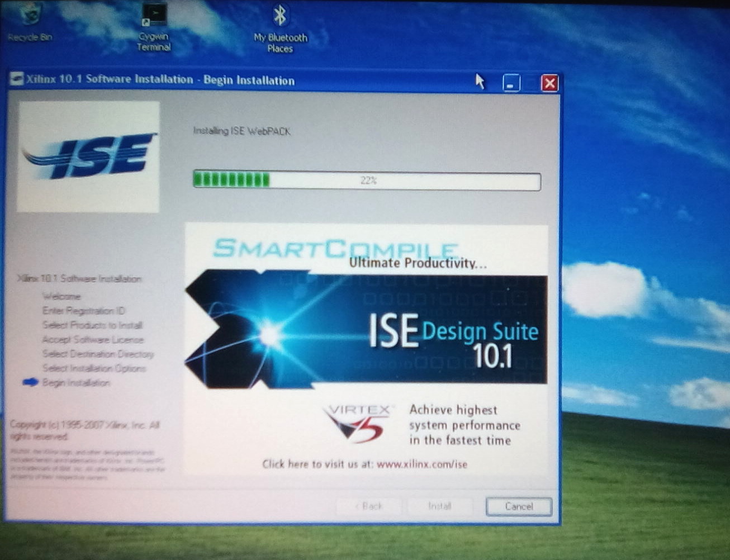Click the greyed-out Back button
The width and height of the screenshot is (730, 560).
pos(368,506)
